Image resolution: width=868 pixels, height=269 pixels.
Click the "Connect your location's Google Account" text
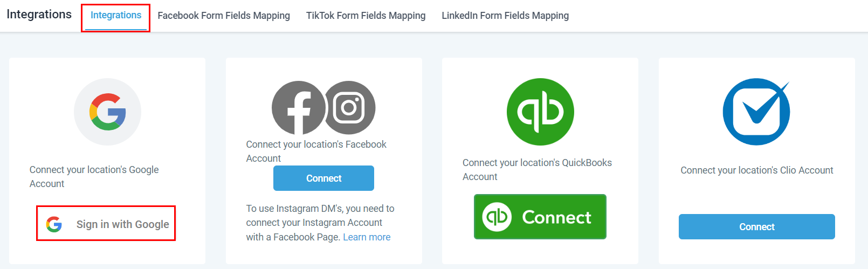pyautogui.click(x=94, y=176)
